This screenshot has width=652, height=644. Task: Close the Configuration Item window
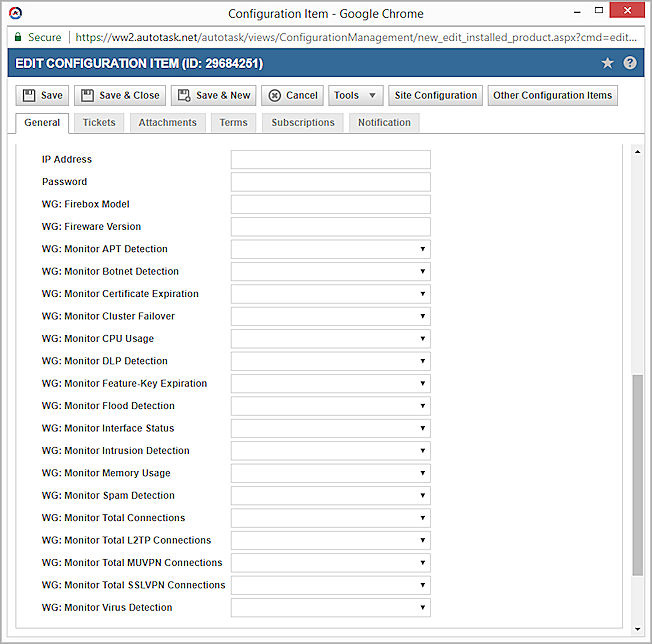(x=627, y=10)
